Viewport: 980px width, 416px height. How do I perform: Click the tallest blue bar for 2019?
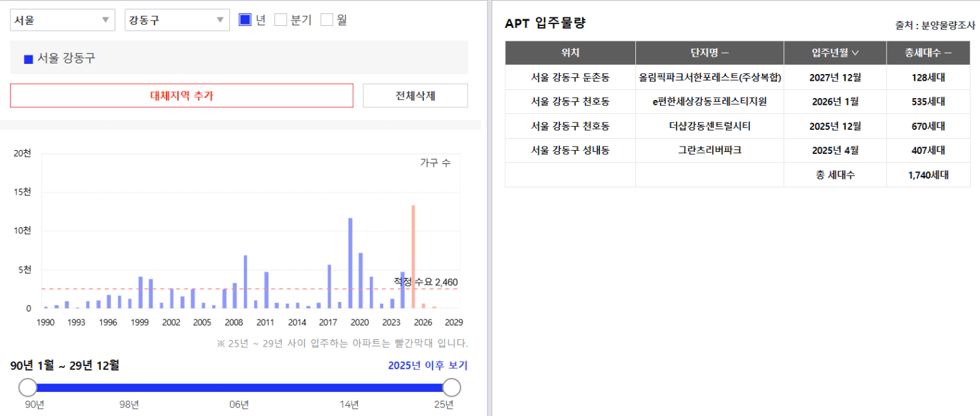click(x=350, y=263)
